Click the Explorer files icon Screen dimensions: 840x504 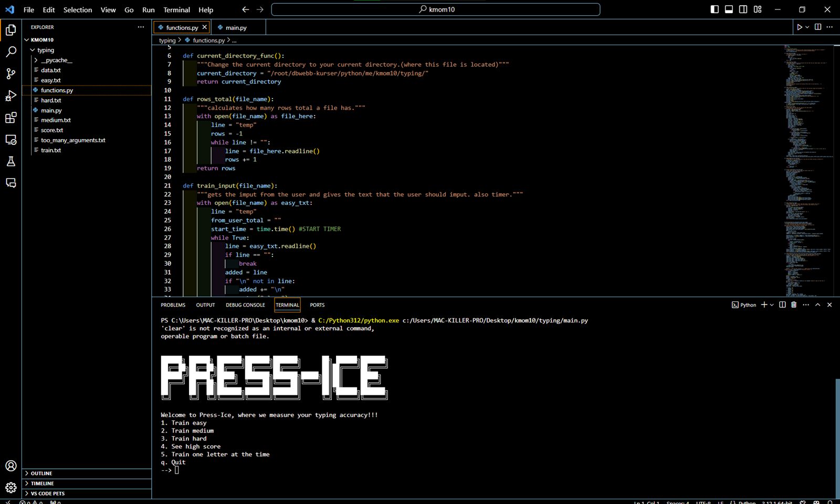pyautogui.click(x=11, y=30)
